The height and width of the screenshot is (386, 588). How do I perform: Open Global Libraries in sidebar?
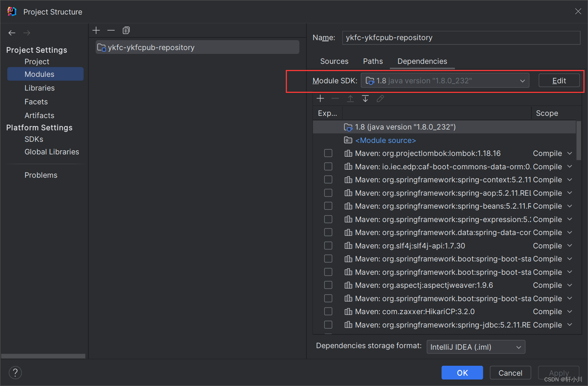(52, 152)
